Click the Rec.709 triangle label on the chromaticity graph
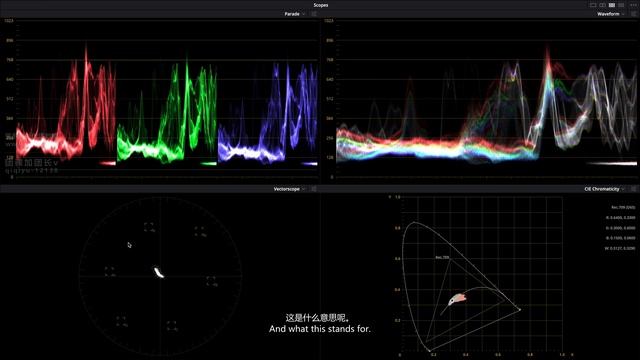Screen dimensions: 640x360 click(442, 258)
